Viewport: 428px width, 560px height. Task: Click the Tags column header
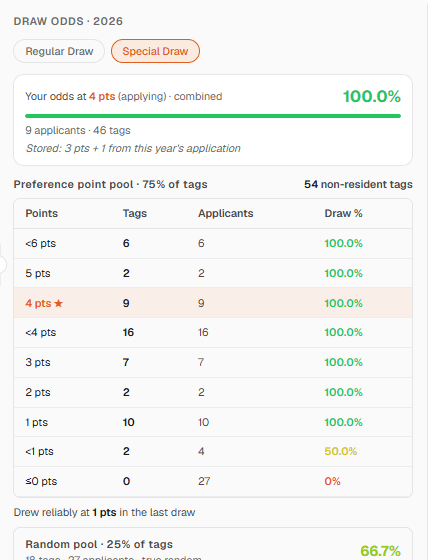pyautogui.click(x=135, y=214)
